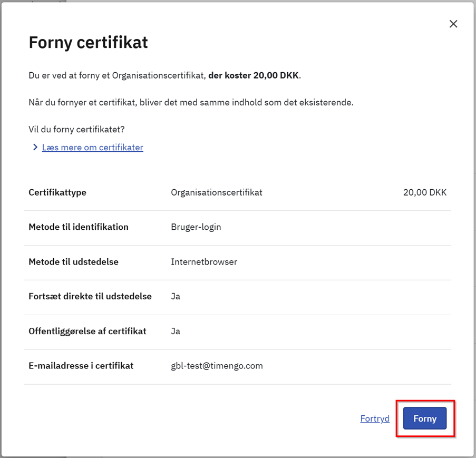This screenshot has height=458, width=476.
Task: Click Ja in the Offentliggørelse af certifikat row
Action: click(x=176, y=331)
